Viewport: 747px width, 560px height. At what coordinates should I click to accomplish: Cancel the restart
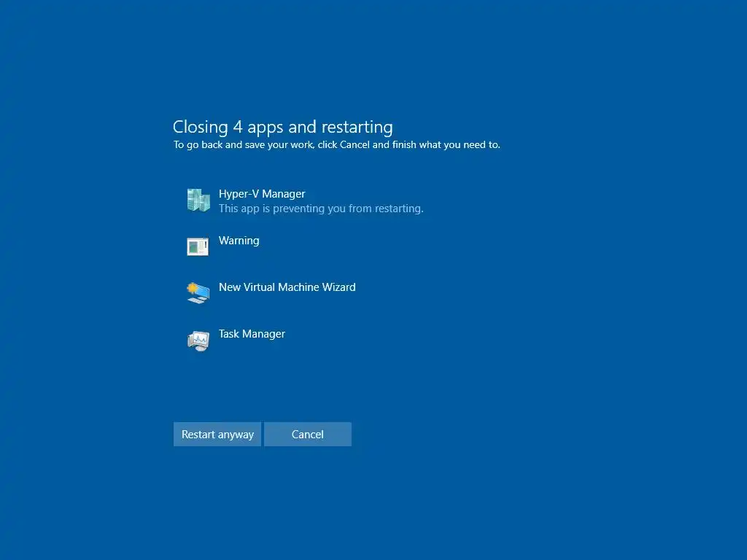pos(308,435)
